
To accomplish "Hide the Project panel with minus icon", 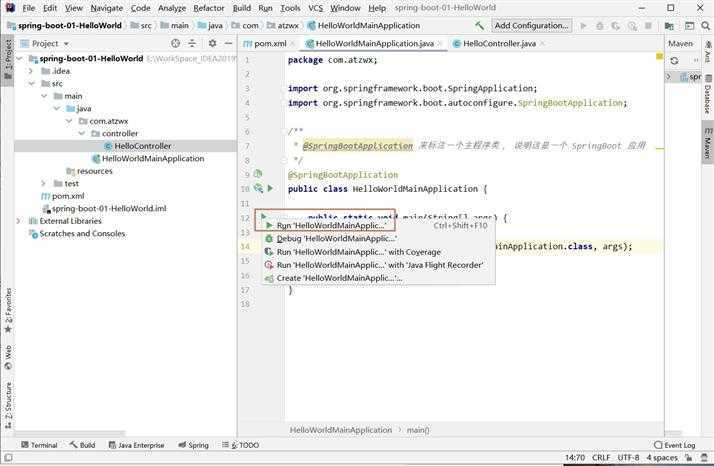I will click(x=229, y=43).
